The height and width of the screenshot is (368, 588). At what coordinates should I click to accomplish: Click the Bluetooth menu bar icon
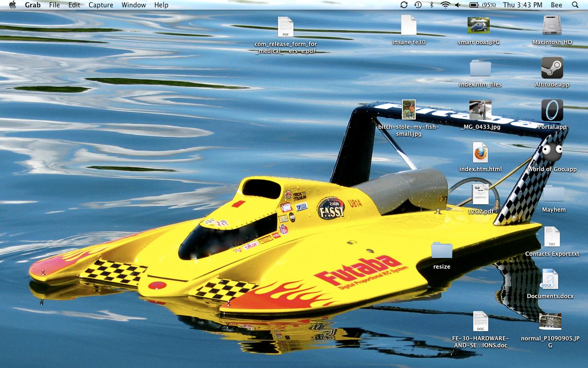click(431, 5)
